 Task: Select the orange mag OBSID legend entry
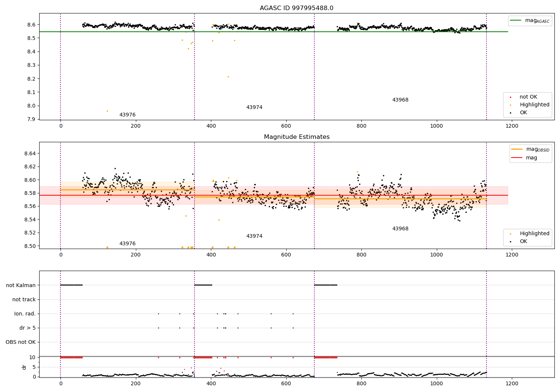coord(531,149)
